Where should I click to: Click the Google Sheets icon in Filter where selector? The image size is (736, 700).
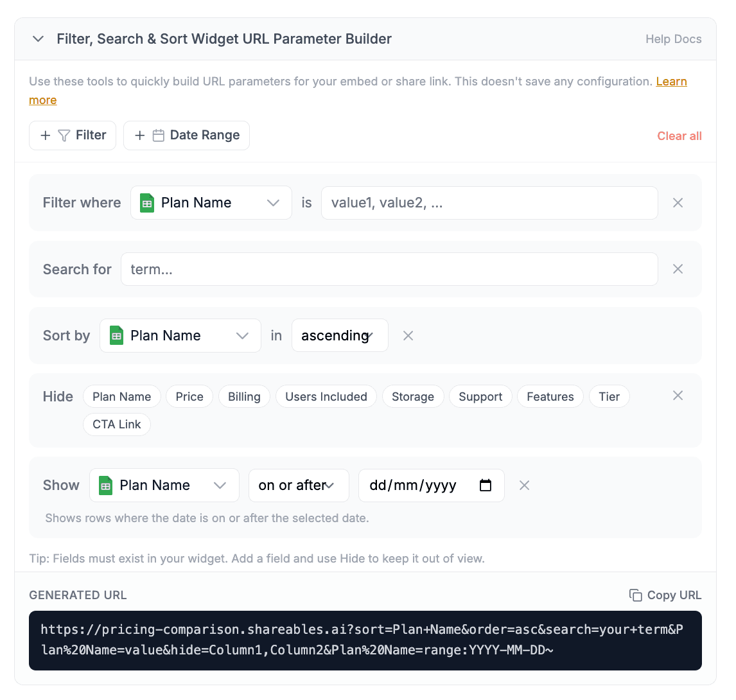146,202
